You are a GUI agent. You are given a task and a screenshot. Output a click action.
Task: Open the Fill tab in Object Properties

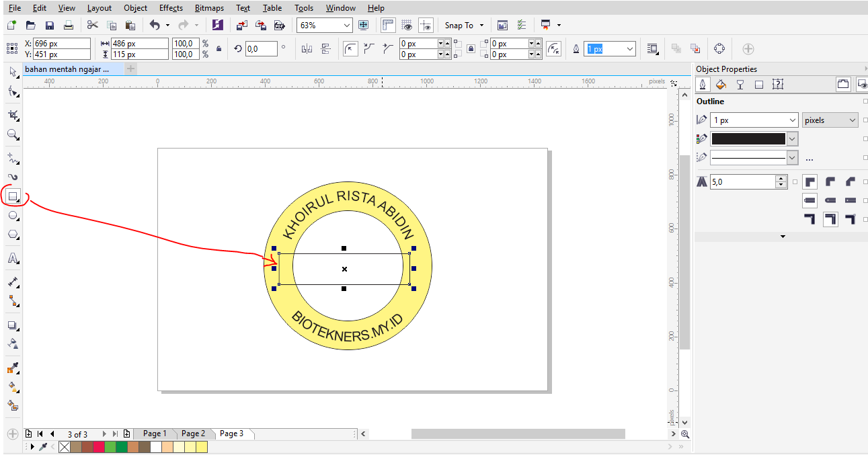721,85
